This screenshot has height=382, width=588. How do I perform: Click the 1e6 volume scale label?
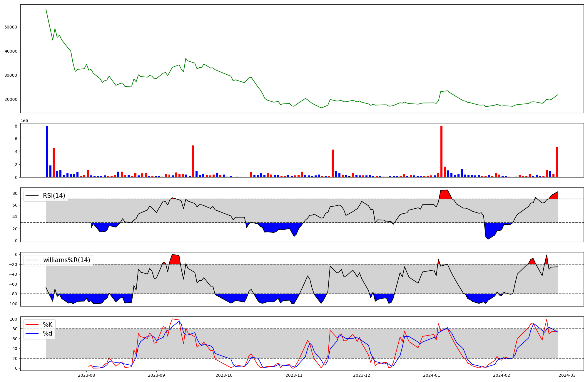[24, 121]
